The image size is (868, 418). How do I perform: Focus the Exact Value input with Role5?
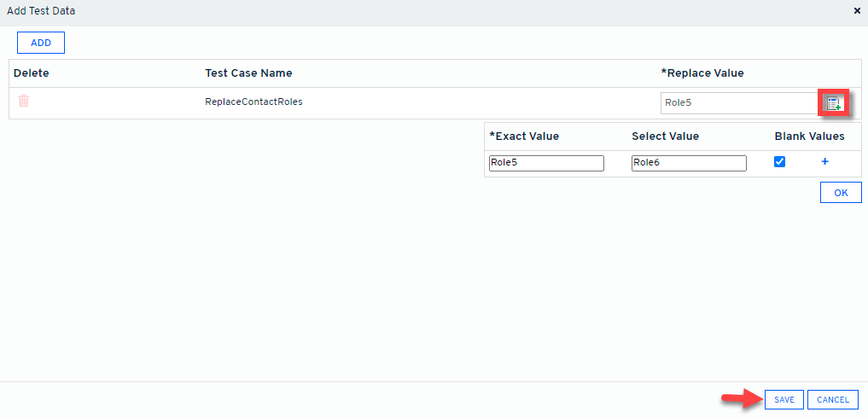[x=546, y=163]
